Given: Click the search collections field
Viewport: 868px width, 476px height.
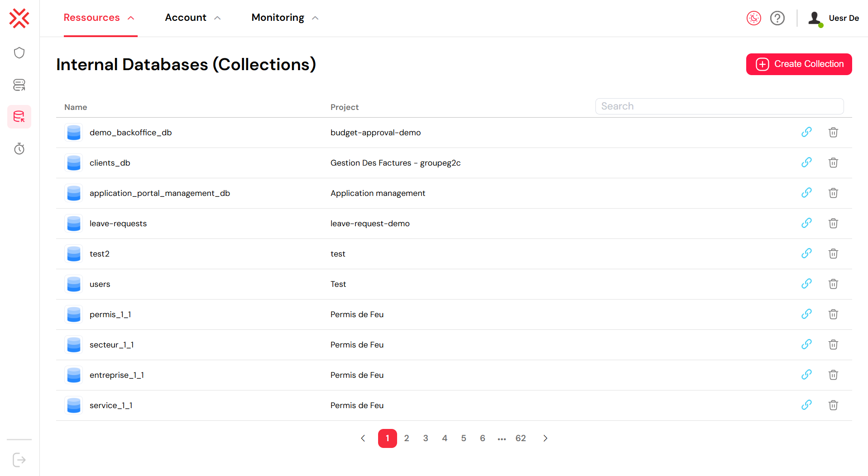Looking at the screenshot, I should [719, 106].
